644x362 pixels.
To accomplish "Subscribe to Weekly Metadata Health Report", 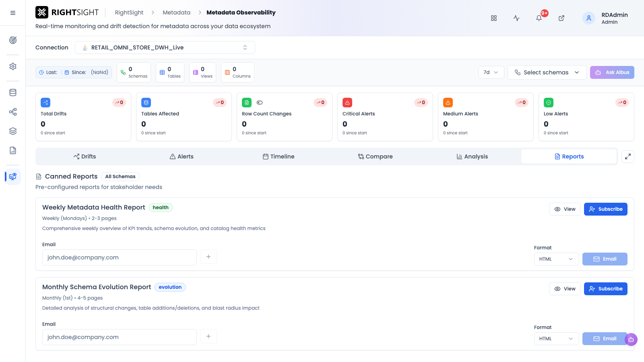I will 606,209.
